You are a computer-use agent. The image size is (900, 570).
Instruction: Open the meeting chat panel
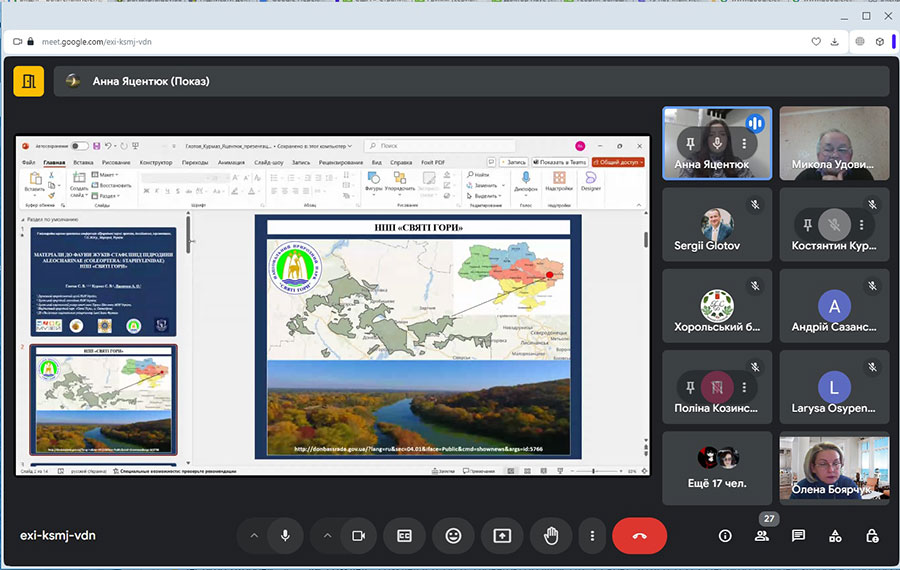click(798, 536)
